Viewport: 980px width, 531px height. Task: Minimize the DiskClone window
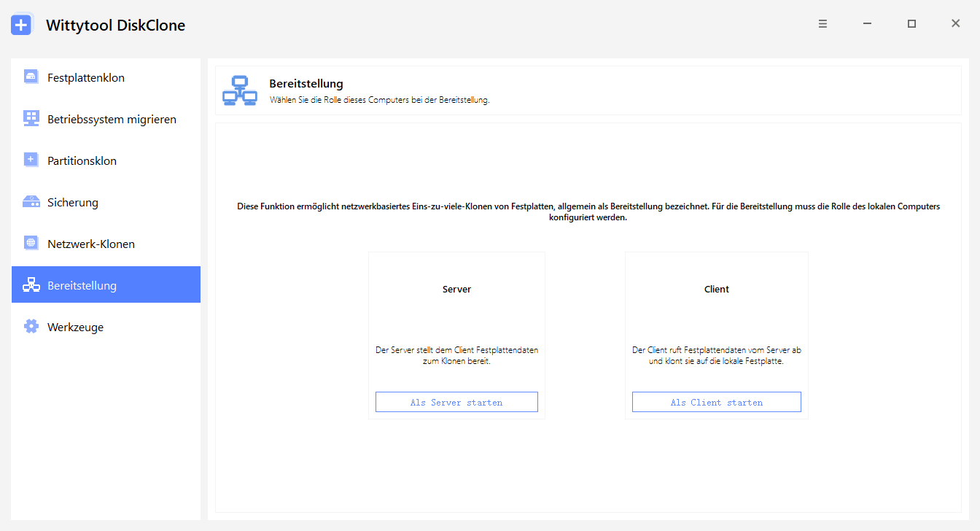pos(867,24)
